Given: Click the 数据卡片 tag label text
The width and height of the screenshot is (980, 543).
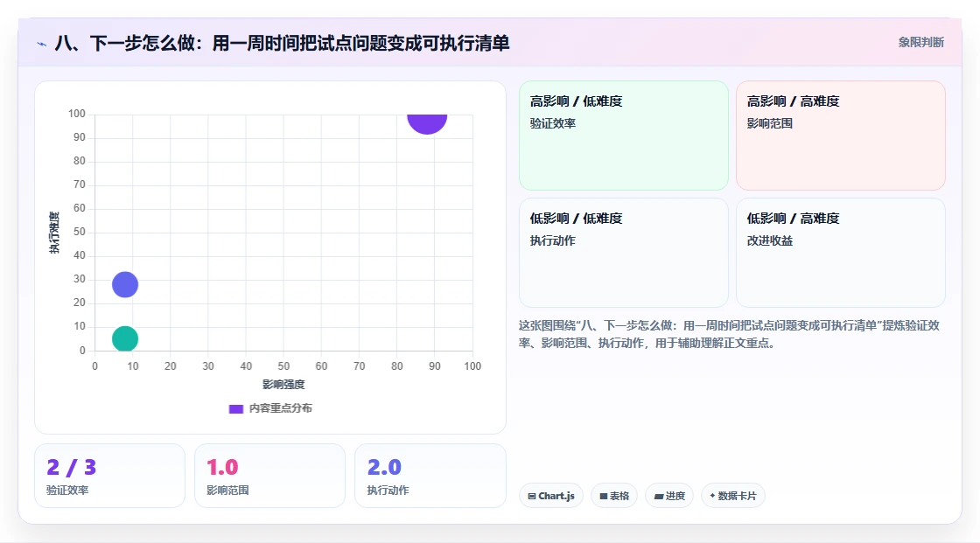Looking at the screenshot, I should click(737, 496).
